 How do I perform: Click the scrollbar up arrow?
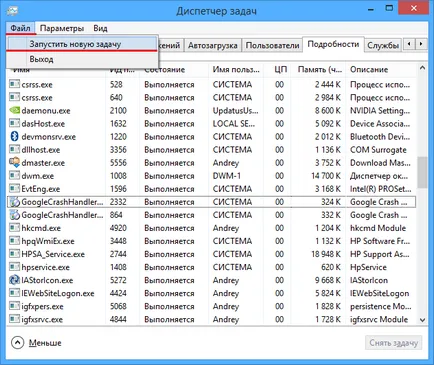[422, 68]
